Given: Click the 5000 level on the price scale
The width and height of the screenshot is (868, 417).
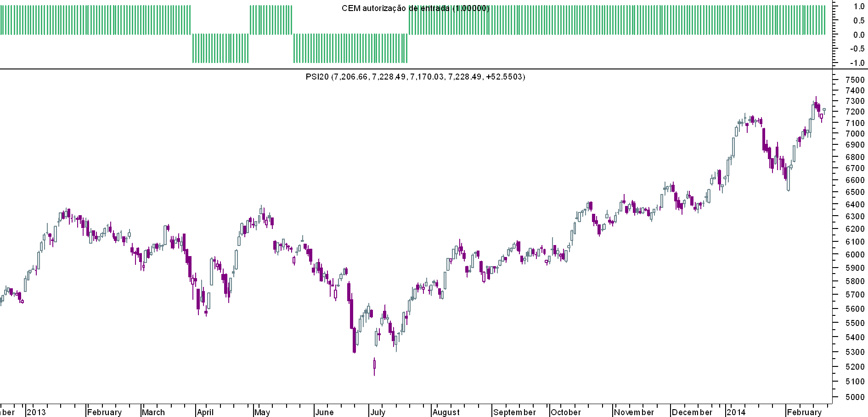Looking at the screenshot, I should point(855,397).
